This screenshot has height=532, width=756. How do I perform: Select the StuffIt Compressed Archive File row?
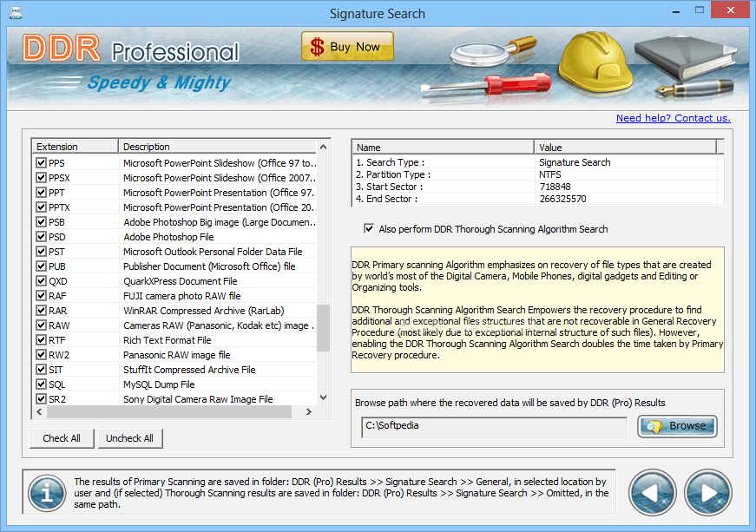click(x=174, y=370)
